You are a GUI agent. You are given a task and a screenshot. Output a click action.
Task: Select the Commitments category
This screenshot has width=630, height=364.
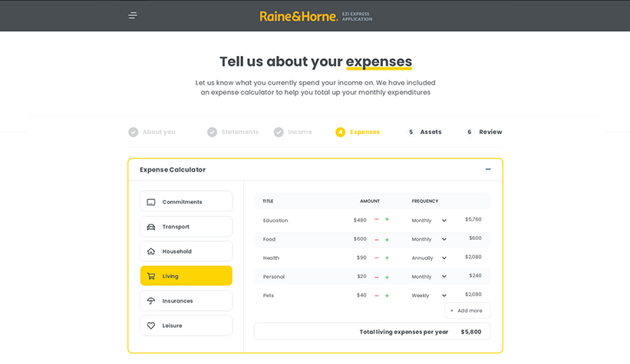click(186, 202)
